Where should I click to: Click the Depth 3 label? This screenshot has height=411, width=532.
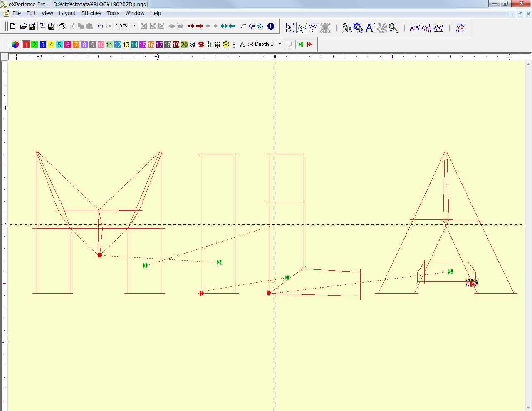[x=264, y=44]
